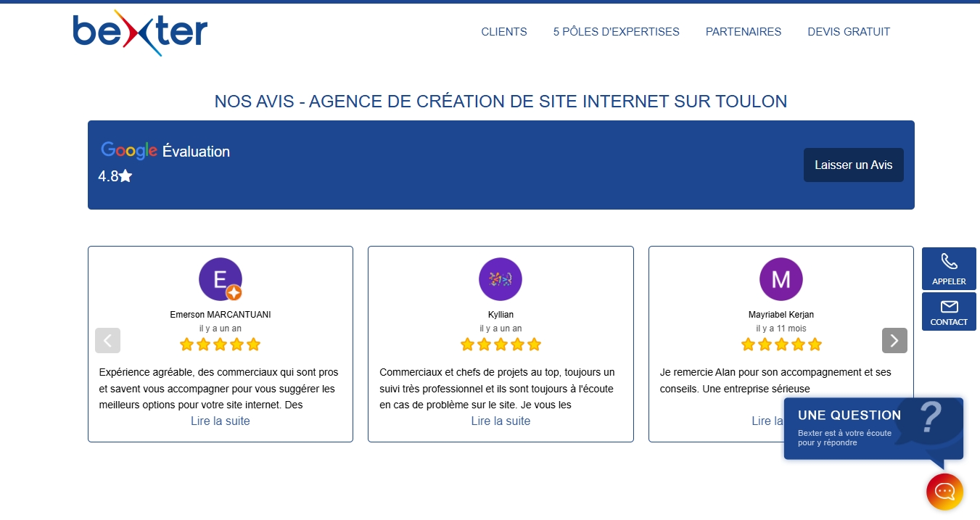Click Kyllian's five-star rating
The width and height of the screenshot is (980, 520).
tap(501, 344)
